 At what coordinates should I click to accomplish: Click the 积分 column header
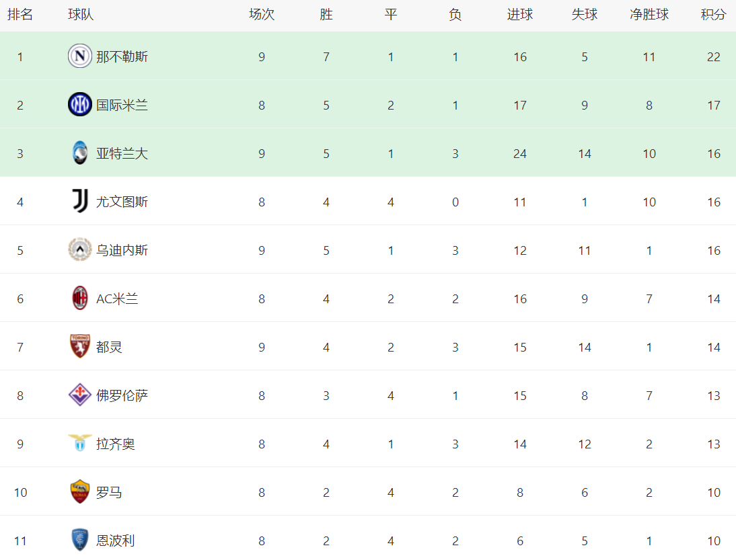713,15
